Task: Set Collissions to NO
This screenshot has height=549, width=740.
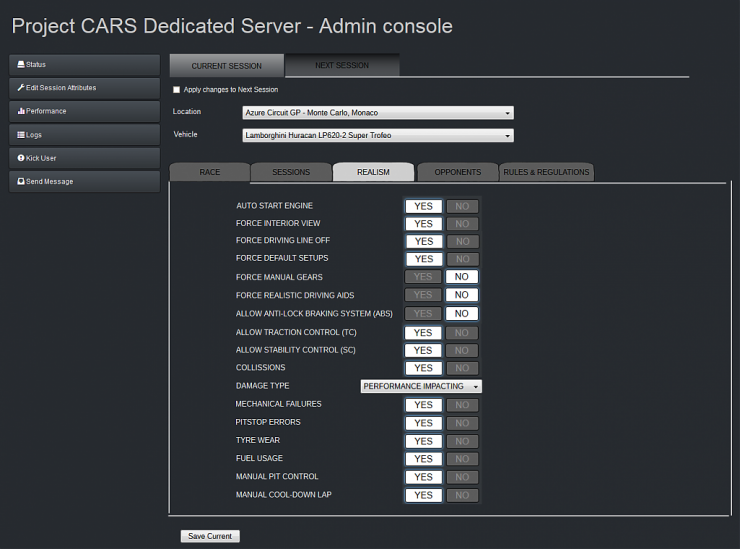Action: point(462,368)
